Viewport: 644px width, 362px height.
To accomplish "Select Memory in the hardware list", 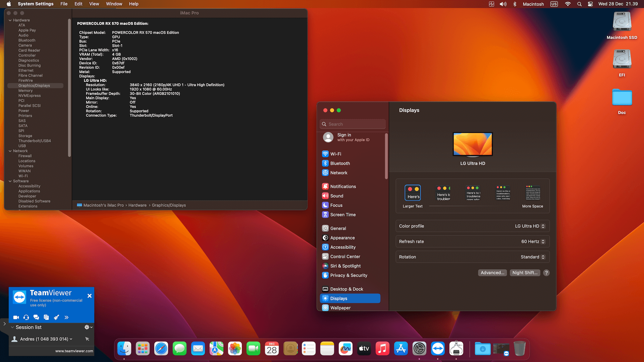I will pos(25,90).
